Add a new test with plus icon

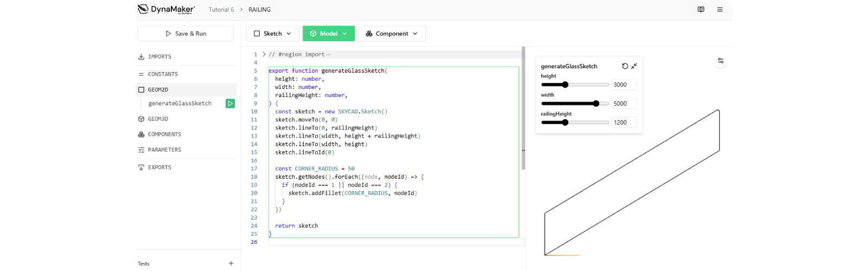pos(231,263)
